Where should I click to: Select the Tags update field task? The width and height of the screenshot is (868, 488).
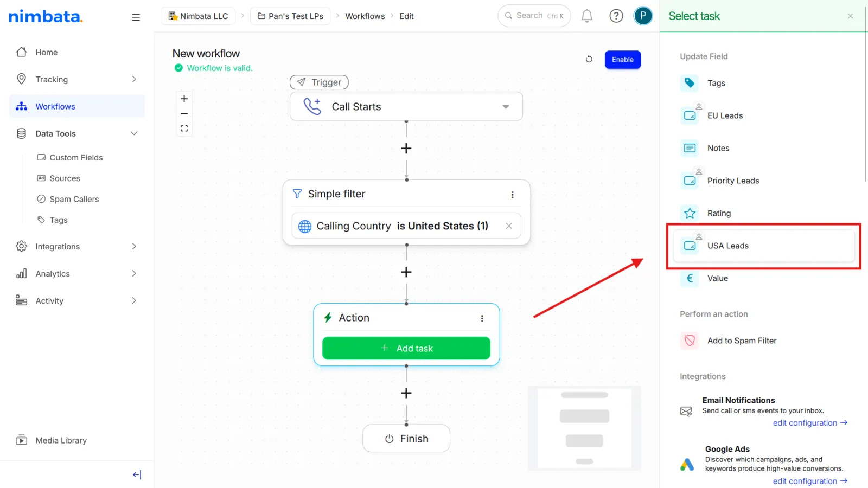point(764,83)
